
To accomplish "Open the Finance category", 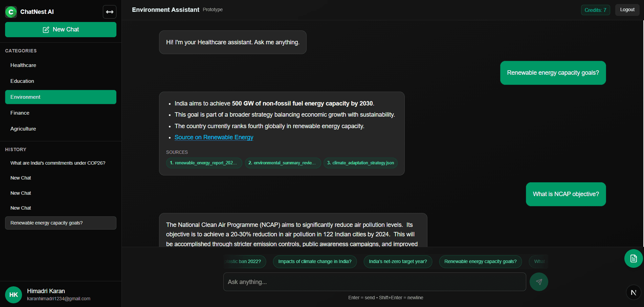I will pyautogui.click(x=20, y=113).
